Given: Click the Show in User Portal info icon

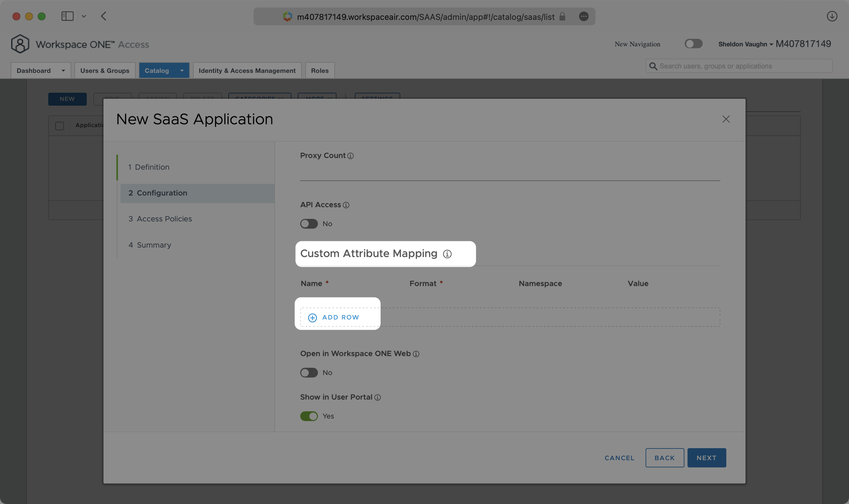Looking at the screenshot, I should [377, 397].
